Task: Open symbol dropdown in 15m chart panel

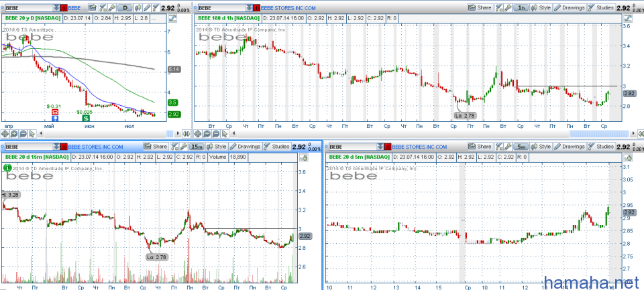Action: pos(56,147)
